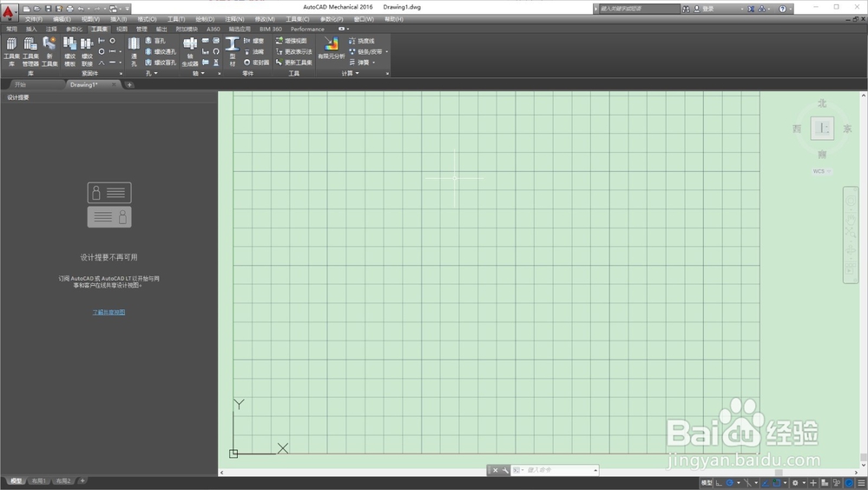Screen dimensions: 868x490
Task: Open the 文件(F) menu
Action: tap(33, 19)
